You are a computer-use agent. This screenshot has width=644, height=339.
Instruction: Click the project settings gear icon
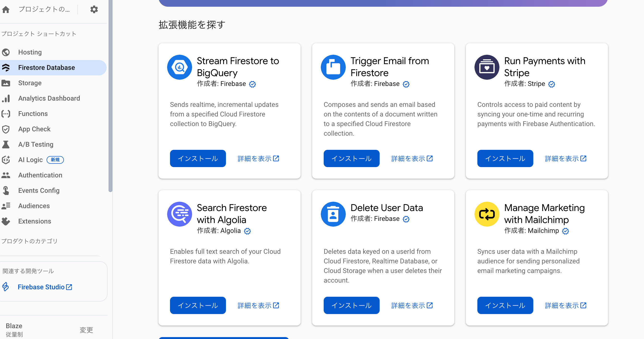click(94, 10)
